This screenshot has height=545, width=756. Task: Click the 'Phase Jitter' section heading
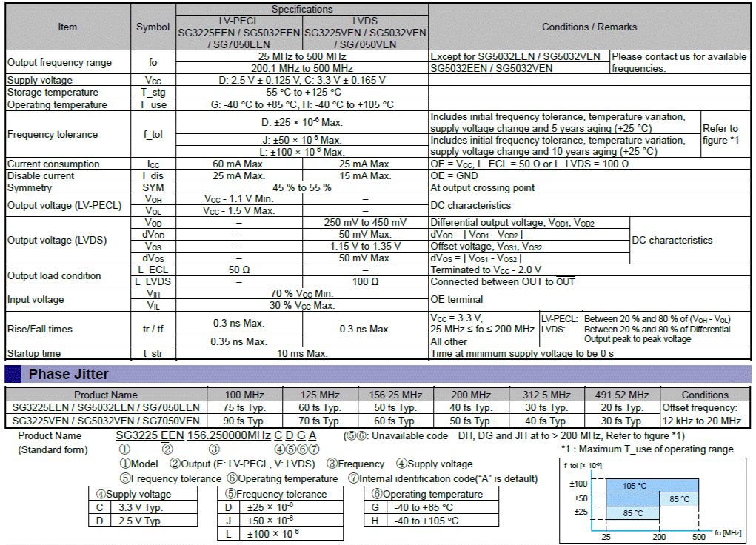coord(68,374)
